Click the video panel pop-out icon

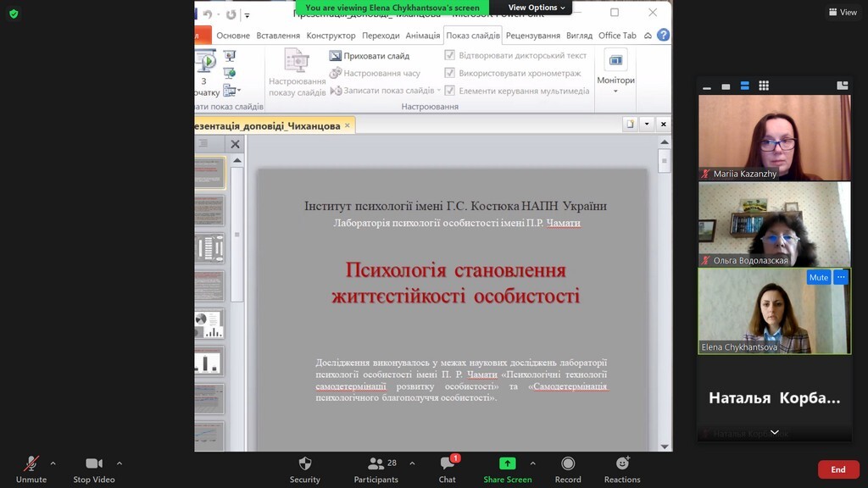click(x=842, y=86)
